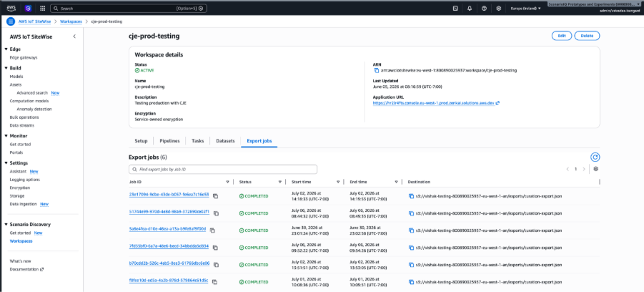Collapse the Build section
The height and width of the screenshot is (292, 644).
(6, 68)
